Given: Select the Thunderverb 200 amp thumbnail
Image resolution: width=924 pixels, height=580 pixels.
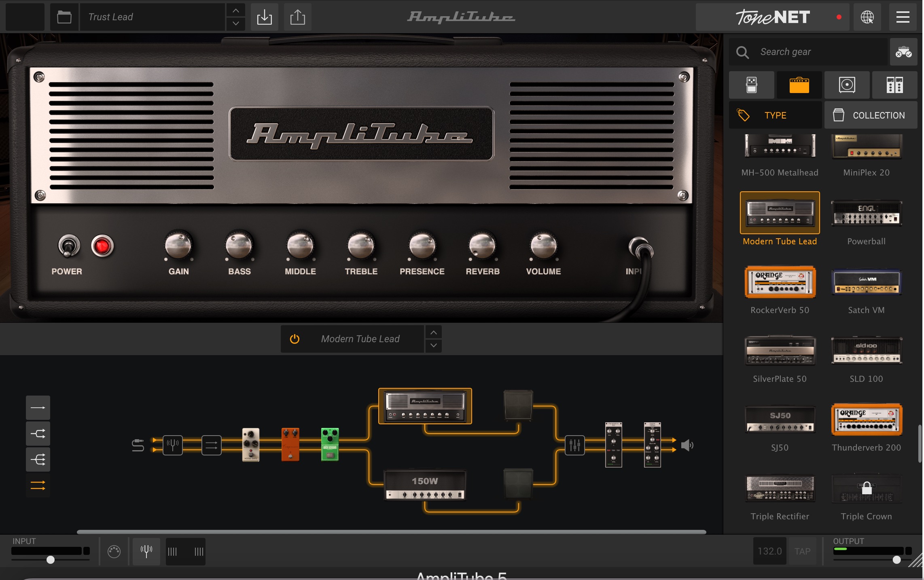Looking at the screenshot, I should pyautogui.click(x=866, y=419).
